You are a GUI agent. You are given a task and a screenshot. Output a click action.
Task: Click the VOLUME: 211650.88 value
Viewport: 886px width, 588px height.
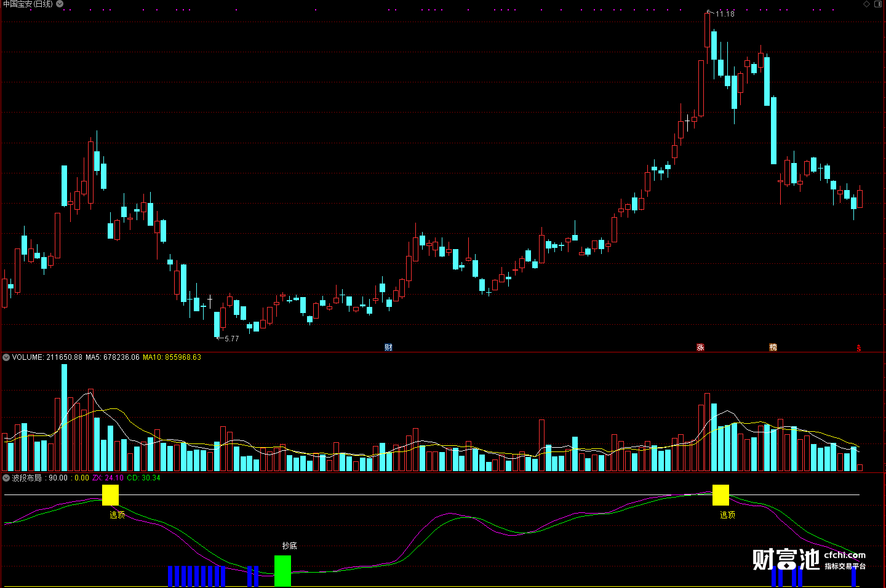(47, 357)
